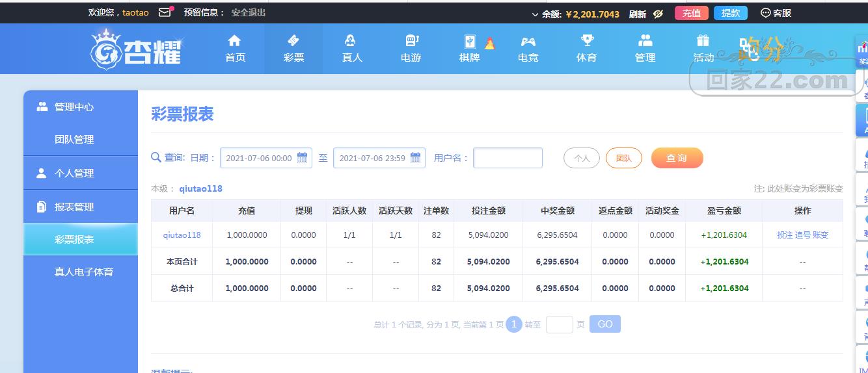
Task: Click the 本页合计 row label
Action: [x=182, y=262]
